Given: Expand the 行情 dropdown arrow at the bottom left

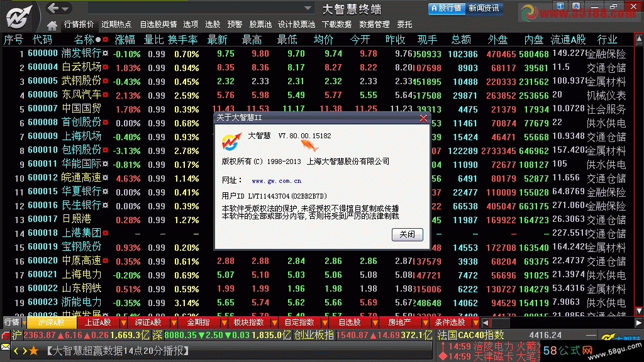Looking at the screenshot, I should coord(24,323).
